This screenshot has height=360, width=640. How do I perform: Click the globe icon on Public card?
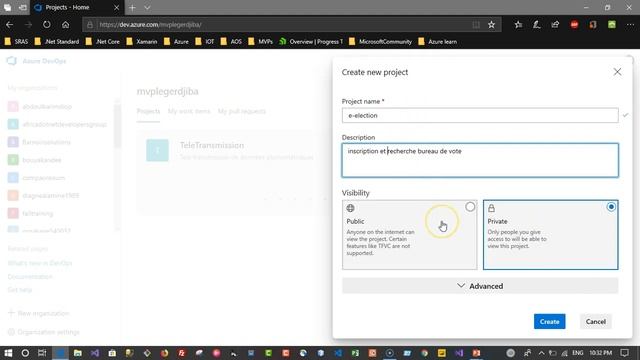(350, 208)
